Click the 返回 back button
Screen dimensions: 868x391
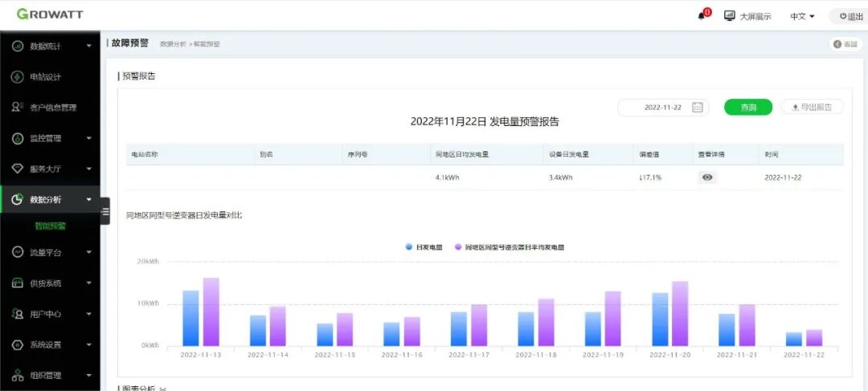(x=845, y=44)
